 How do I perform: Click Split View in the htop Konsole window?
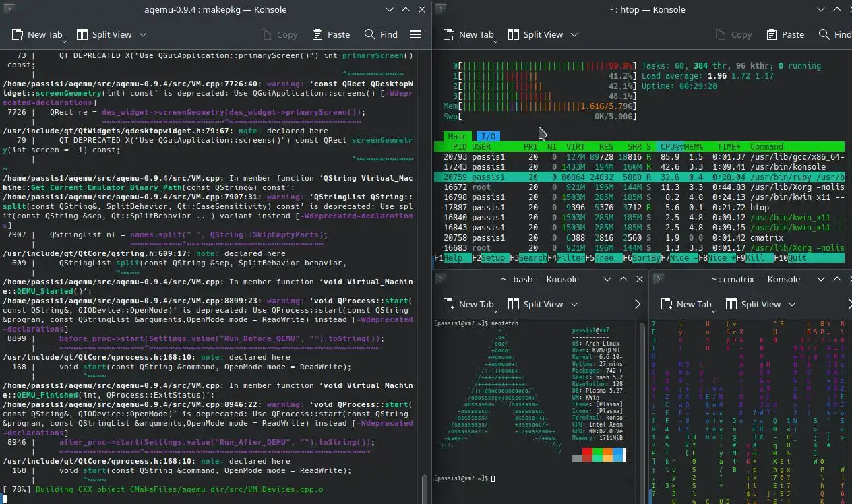(535, 34)
